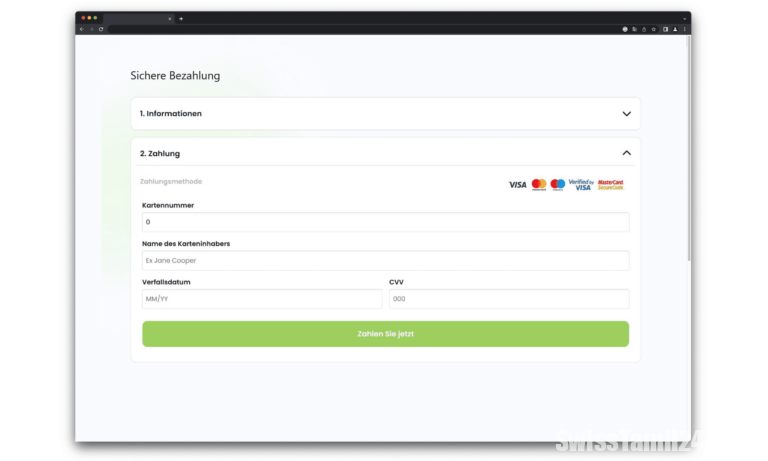Expand the 1. Informationen section chevron
Screen dimensions: 768x461
pyautogui.click(x=626, y=114)
